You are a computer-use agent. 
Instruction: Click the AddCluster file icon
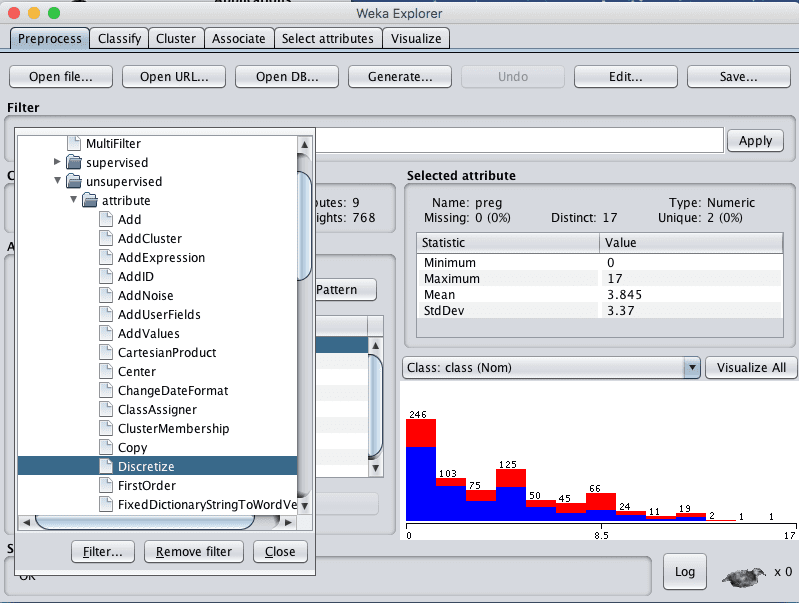point(106,238)
